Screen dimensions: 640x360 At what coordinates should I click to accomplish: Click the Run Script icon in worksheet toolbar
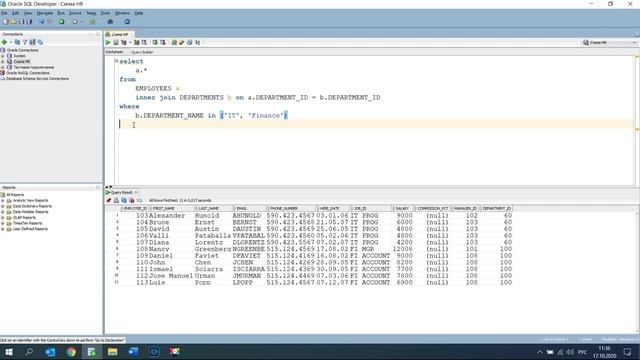click(x=116, y=42)
